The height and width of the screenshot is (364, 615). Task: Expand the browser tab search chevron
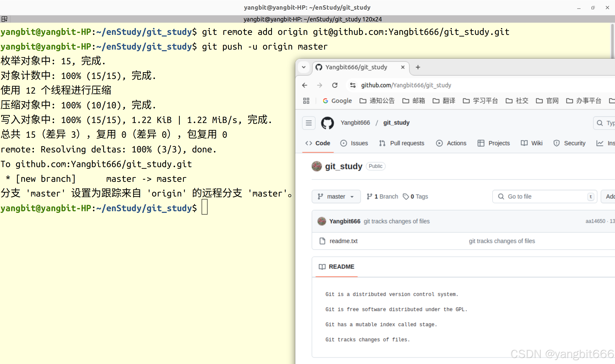304,67
